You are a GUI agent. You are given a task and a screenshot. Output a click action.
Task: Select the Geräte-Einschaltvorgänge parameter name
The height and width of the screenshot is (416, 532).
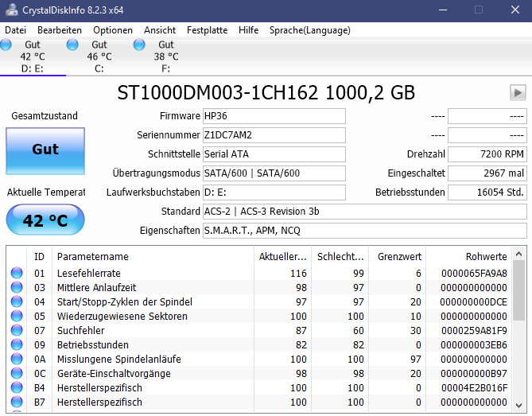point(114,373)
